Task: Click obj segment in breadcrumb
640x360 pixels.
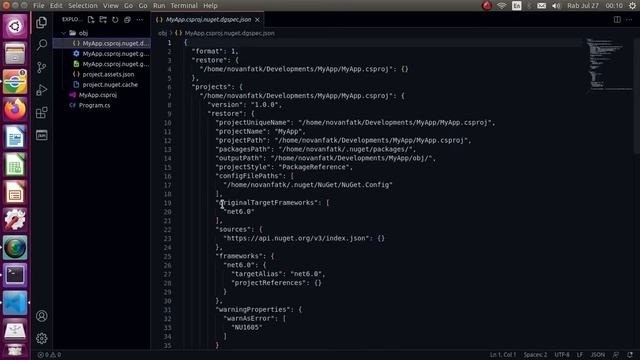Action: coord(162,33)
